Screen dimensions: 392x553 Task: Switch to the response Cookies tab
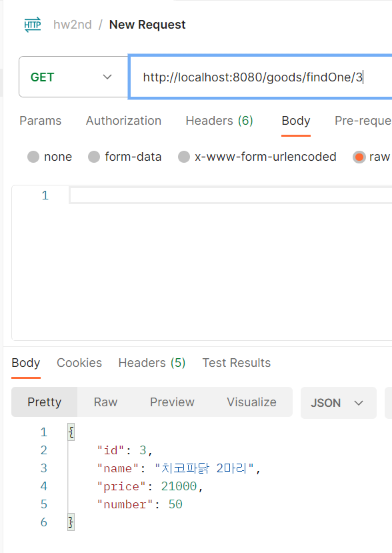tap(79, 363)
